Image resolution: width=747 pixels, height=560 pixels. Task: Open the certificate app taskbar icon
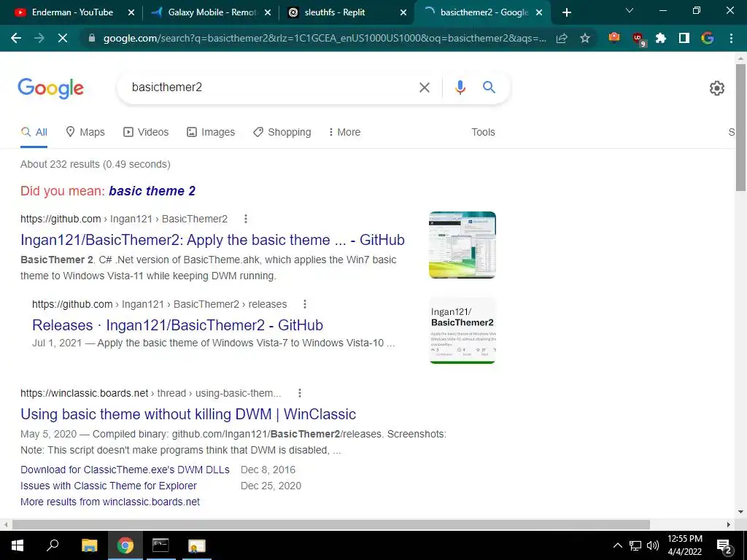196,545
